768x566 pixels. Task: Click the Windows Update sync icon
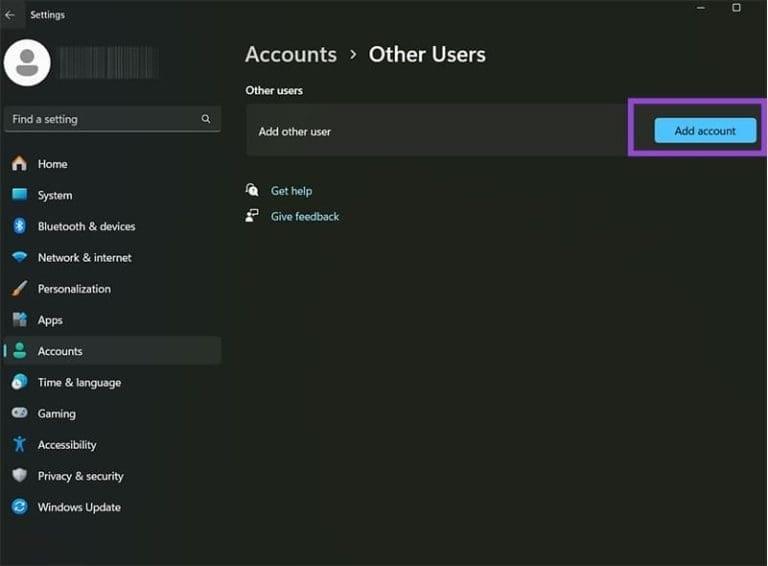coord(19,507)
